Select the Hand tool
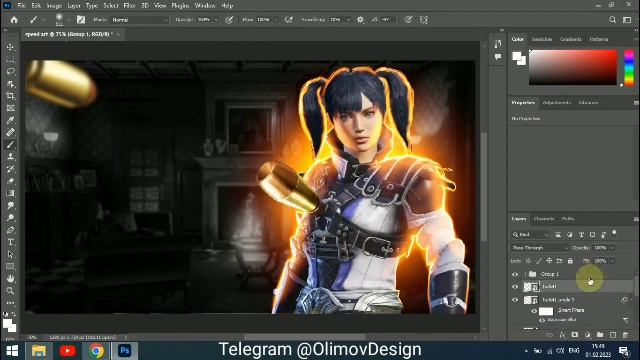Viewport: 640px width, 360px height. [11, 278]
